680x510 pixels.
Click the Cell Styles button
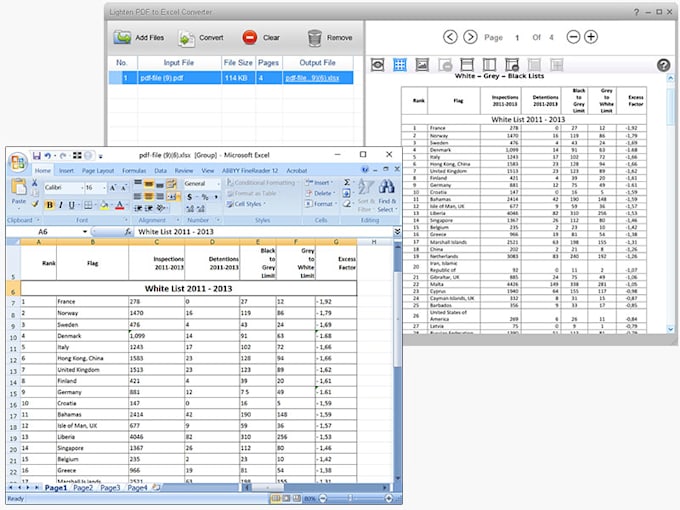245,205
